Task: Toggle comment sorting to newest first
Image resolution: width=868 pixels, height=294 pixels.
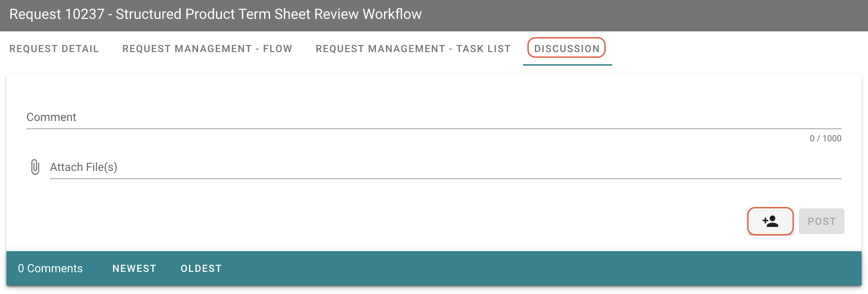Action: [134, 268]
